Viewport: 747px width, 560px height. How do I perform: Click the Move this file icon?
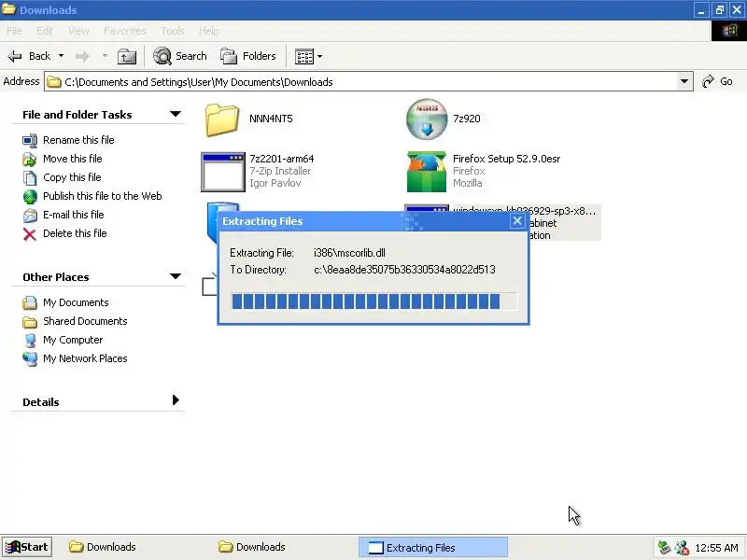tap(30, 159)
